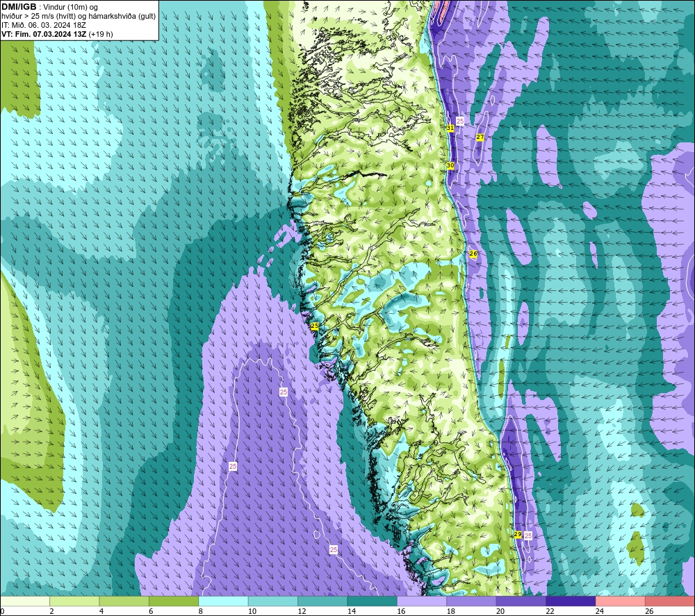This screenshot has width=695, height=616.
Task: Click the turquoise 10–12 m/s color swatch
Action: click(273, 601)
